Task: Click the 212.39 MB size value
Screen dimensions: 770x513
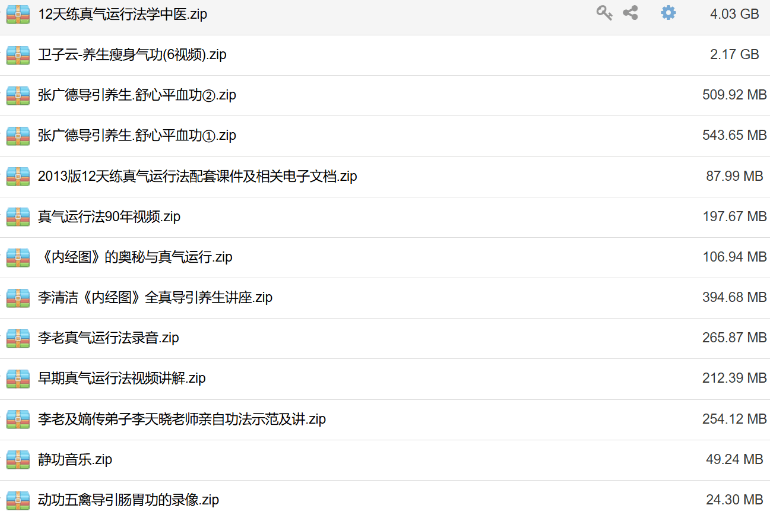Action: pyautogui.click(x=734, y=378)
